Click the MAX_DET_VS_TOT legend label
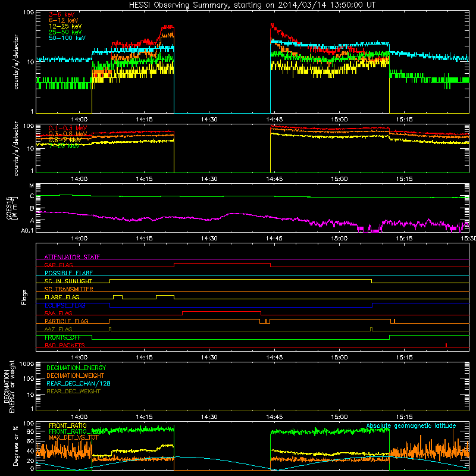Viewport: 476px width, 476px height. 74,437
